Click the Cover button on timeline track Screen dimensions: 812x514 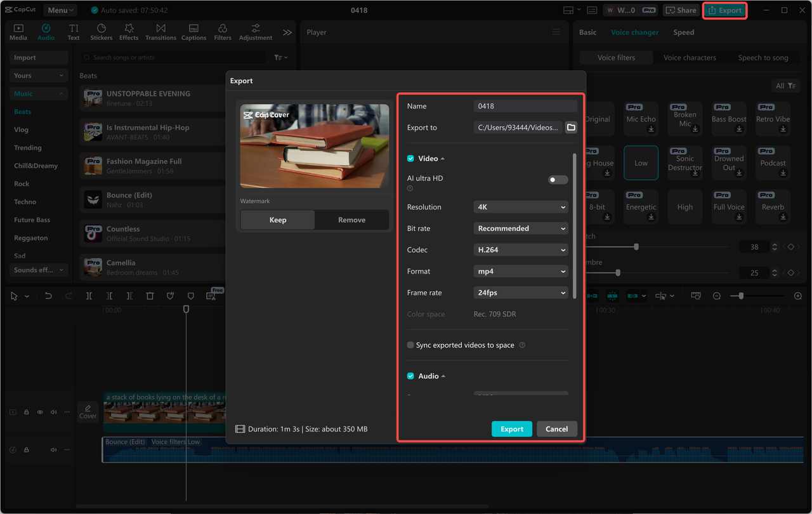(x=88, y=412)
